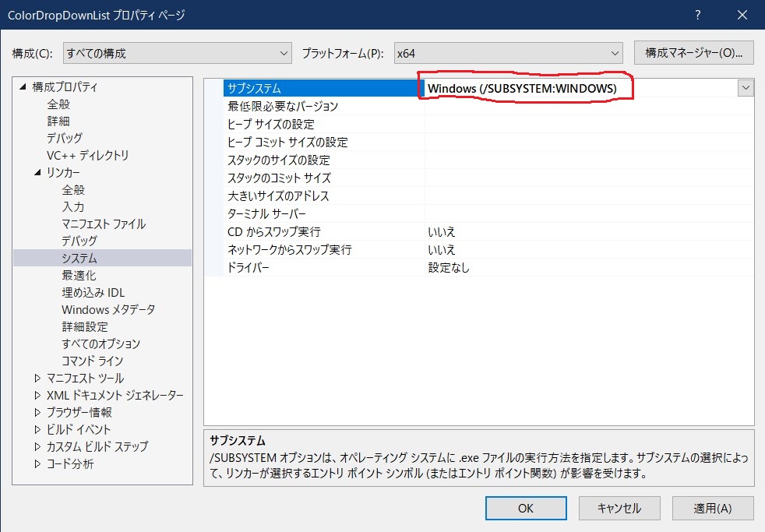Image resolution: width=765 pixels, height=532 pixels.
Task: Close the property page dialog
Action: pos(742,15)
